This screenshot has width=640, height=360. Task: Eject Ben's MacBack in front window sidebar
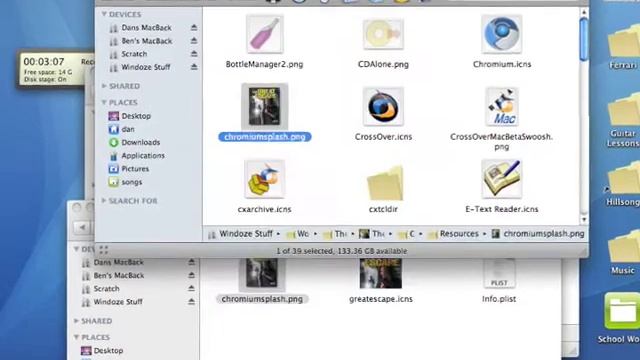[194, 41]
